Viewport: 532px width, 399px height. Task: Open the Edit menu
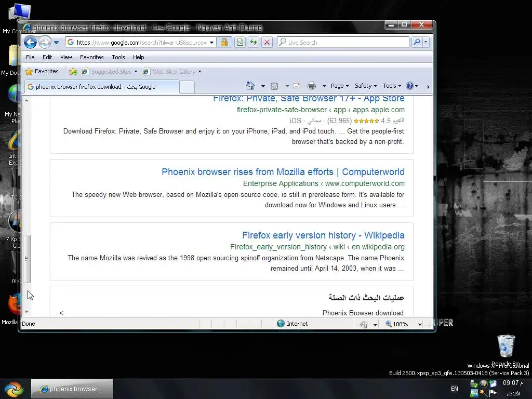click(47, 57)
